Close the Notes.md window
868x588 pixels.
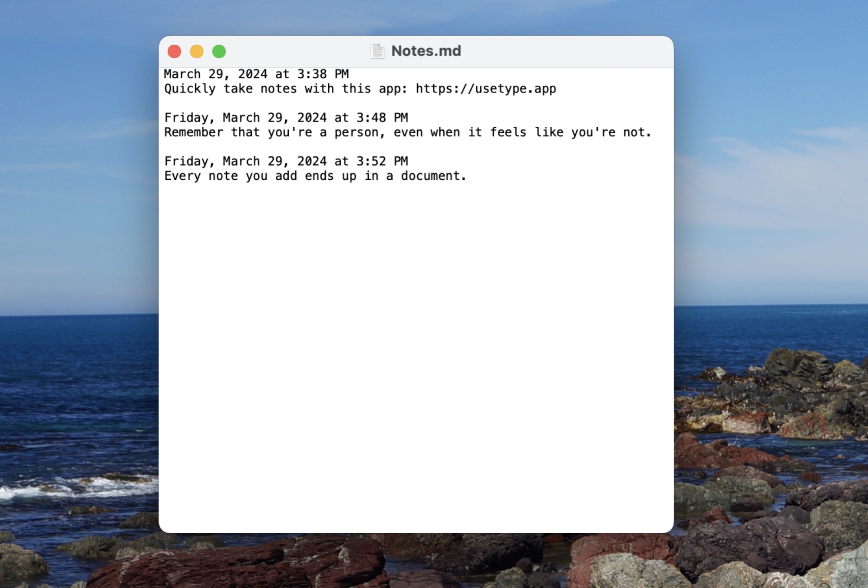pyautogui.click(x=175, y=52)
